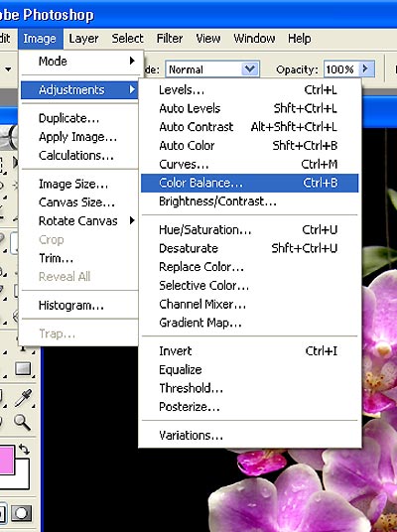Open the blend mode Normal dropdown
The width and height of the screenshot is (397, 532).
coord(212,69)
